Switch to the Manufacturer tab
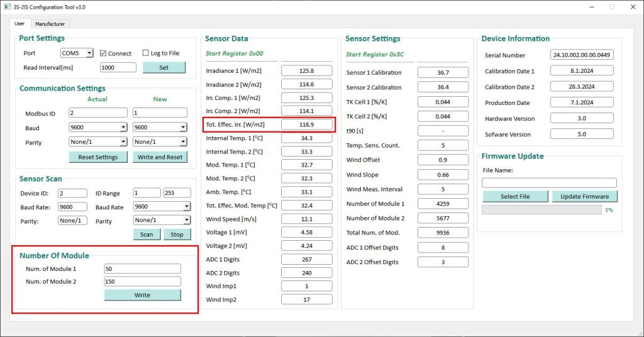The image size is (644, 337). pyautogui.click(x=50, y=24)
